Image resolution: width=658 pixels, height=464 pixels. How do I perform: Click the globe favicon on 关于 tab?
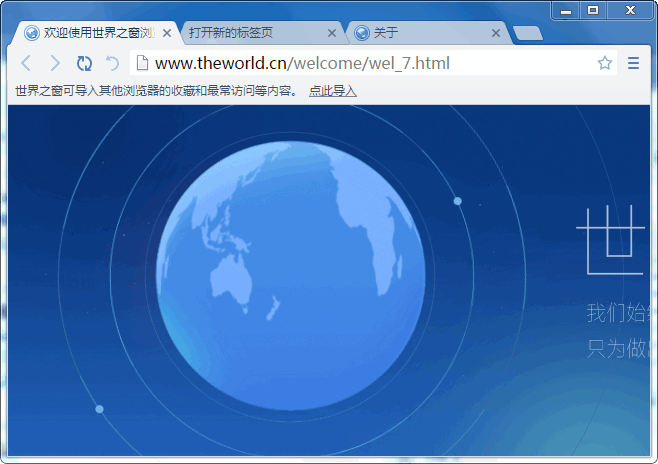(x=362, y=33)
